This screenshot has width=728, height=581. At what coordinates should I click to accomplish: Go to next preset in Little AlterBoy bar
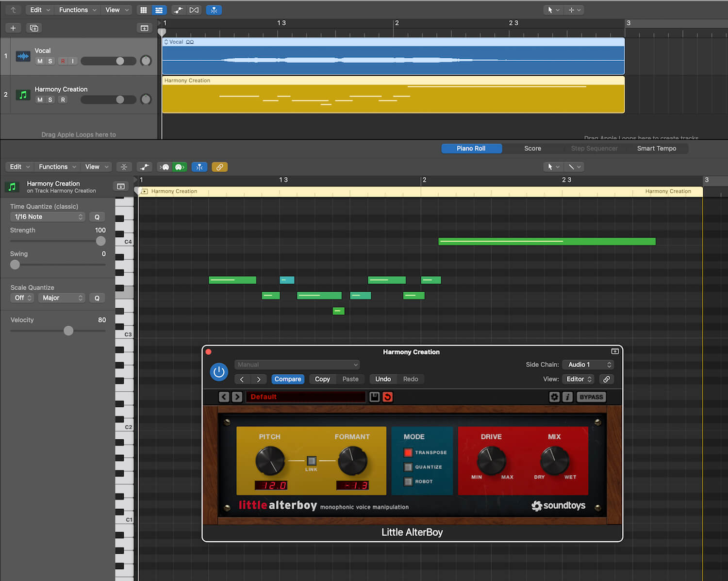tap(237, 397)
